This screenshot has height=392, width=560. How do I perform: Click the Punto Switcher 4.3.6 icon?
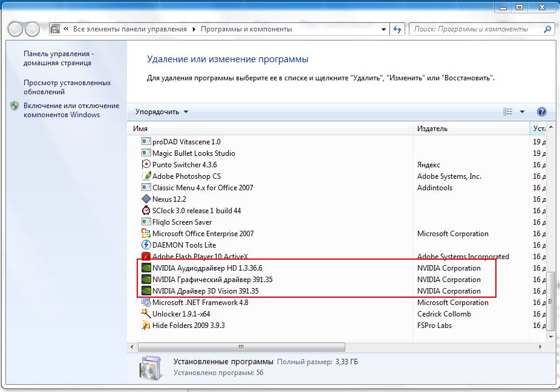point(146,164)
